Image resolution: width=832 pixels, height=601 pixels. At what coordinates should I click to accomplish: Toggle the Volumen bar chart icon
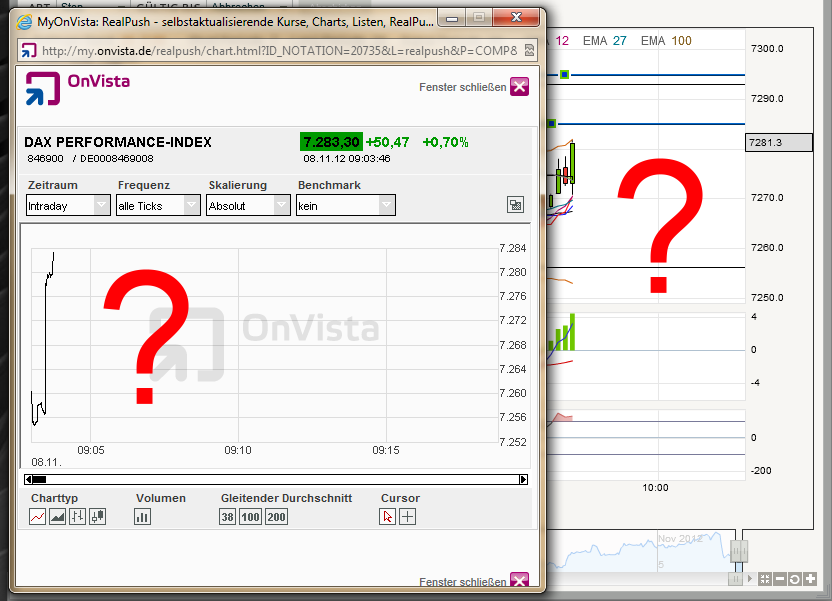[142, 516]
